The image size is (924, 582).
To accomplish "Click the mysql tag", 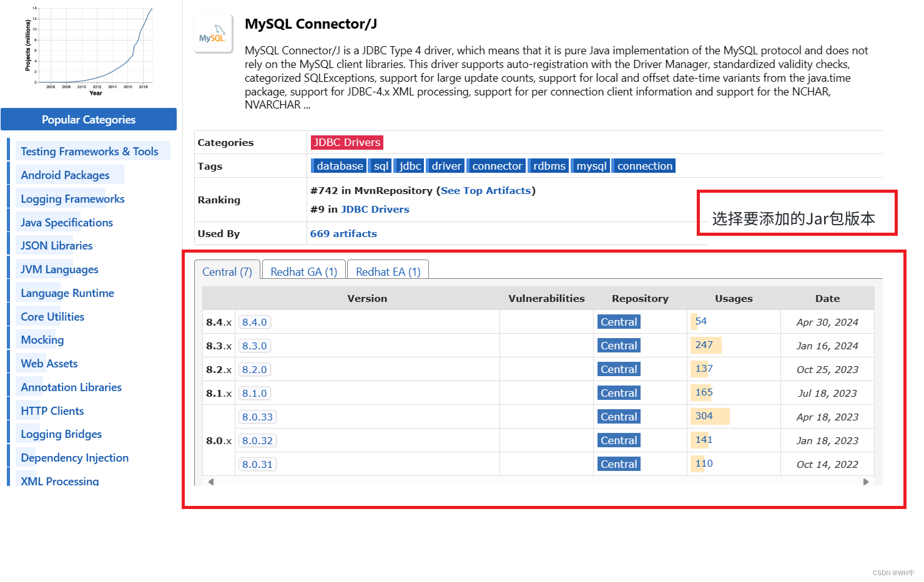I will [x=591, y=166].
